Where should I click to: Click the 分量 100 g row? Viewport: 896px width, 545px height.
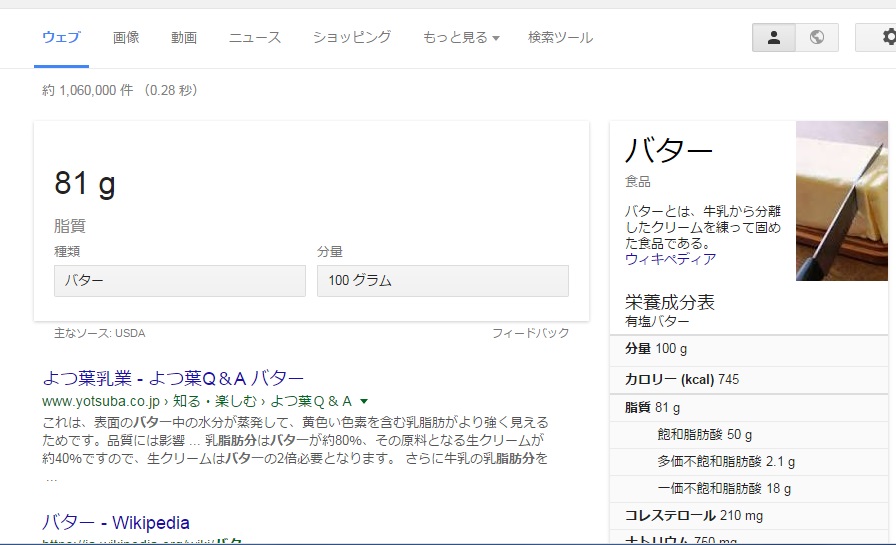[749, 349]
